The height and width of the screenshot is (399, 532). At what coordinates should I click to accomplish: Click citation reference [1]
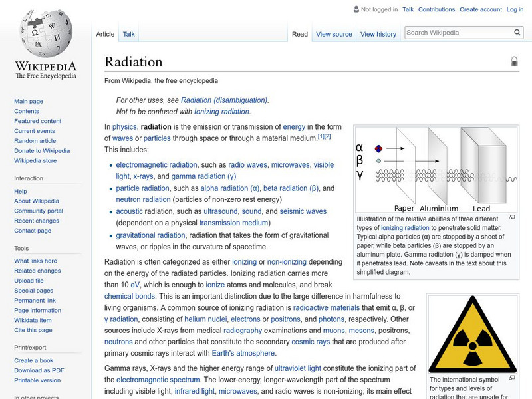pos(321,136)
